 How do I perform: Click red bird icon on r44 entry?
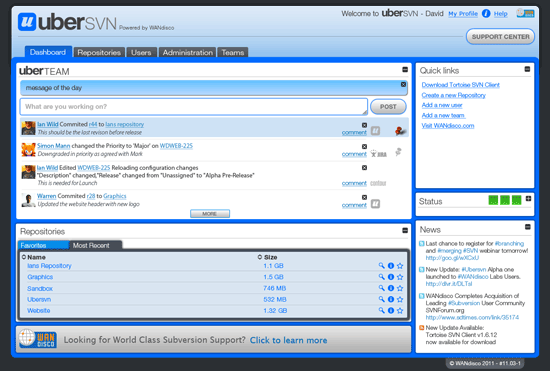coord(400,131)
